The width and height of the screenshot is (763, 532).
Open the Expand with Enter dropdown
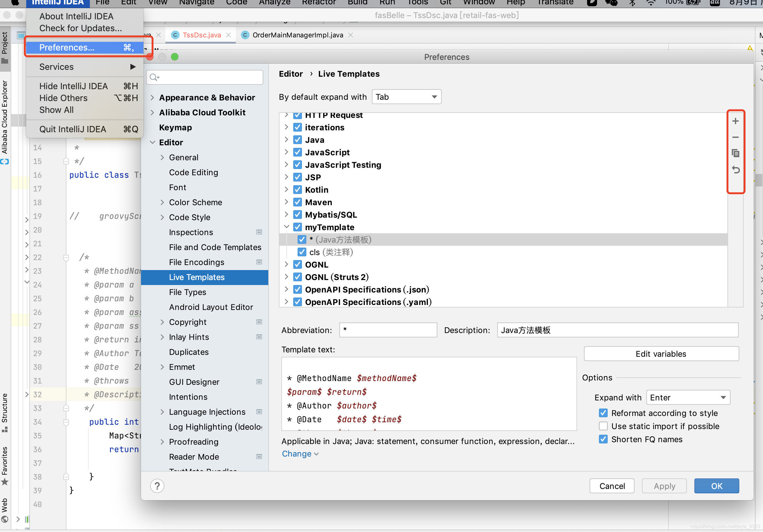(x=688, y=397)
